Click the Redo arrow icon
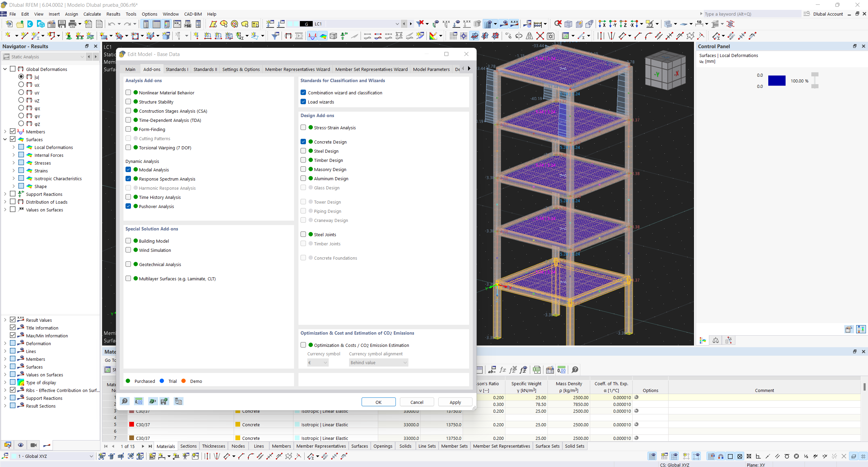The width and height of the screenshot is (868, 467). pyautogui.click(x=127, y=24)
